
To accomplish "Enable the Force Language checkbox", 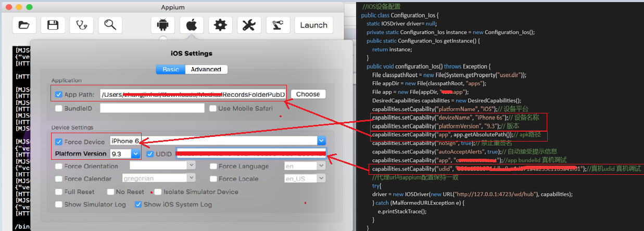I will point(213,166).
